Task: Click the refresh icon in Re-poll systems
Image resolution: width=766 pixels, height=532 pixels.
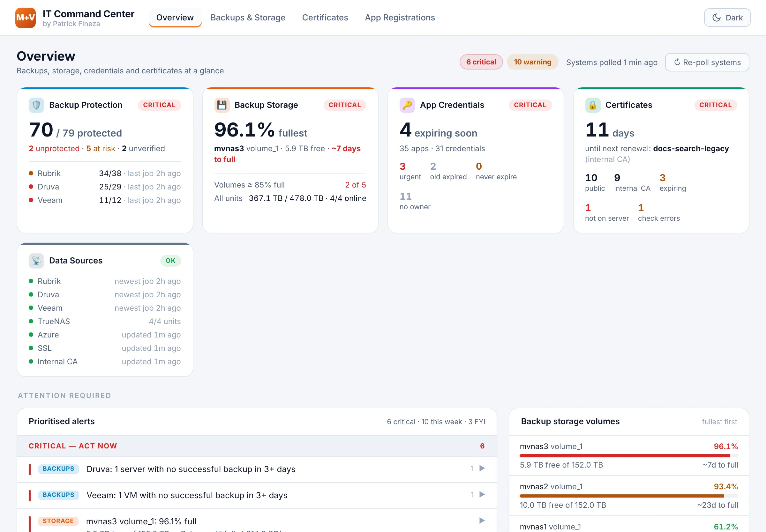Action: [677, 62]
